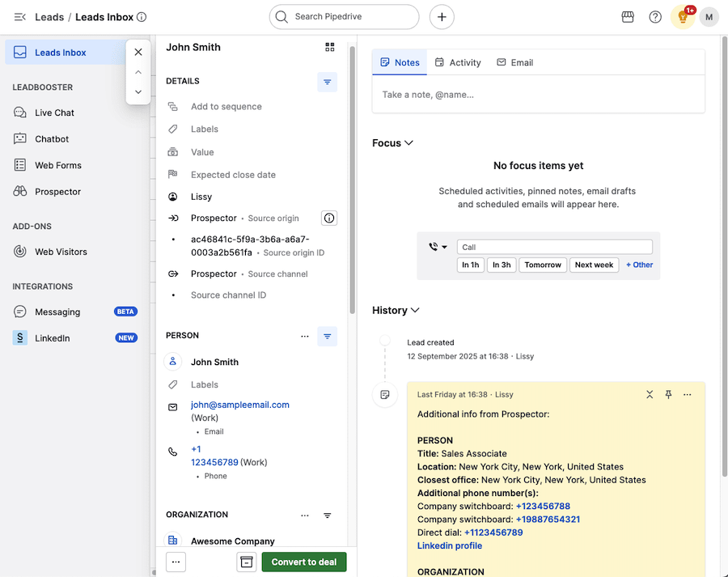Click the Convert to deal button
The width and height of the screenshot is (728, 577).
click(304, 562)
